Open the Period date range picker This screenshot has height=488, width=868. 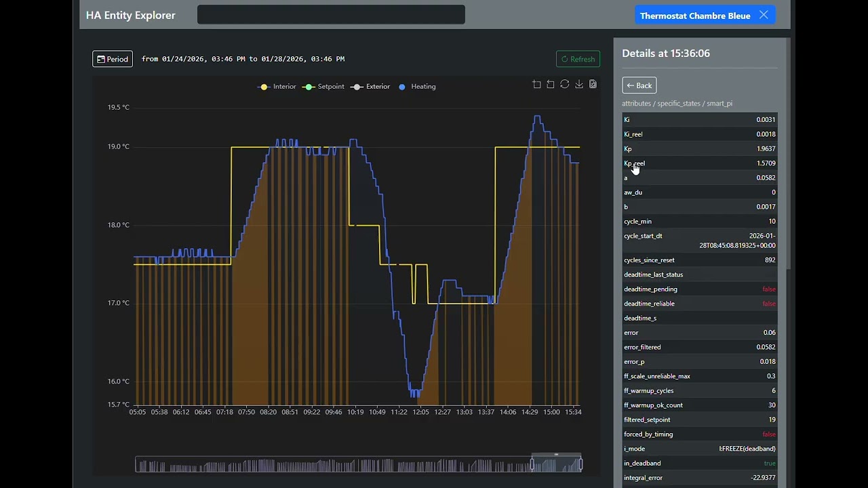click(x=113, y=59)
